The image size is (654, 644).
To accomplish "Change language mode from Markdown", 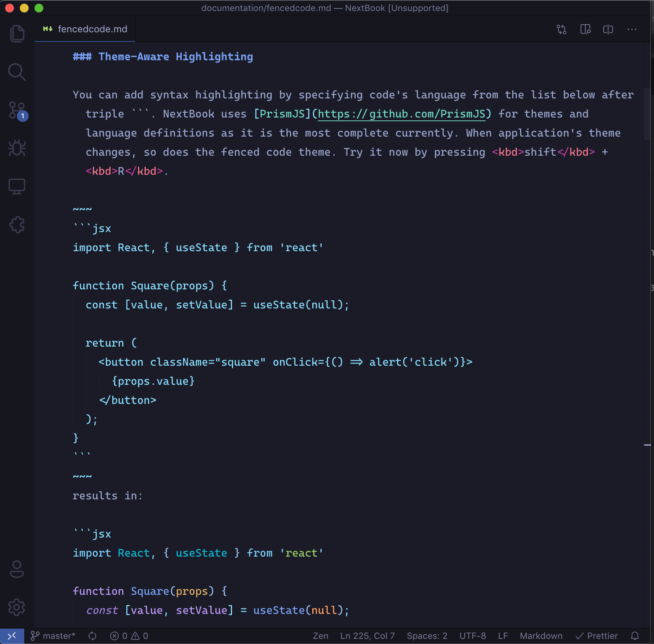I will (541, 636).
